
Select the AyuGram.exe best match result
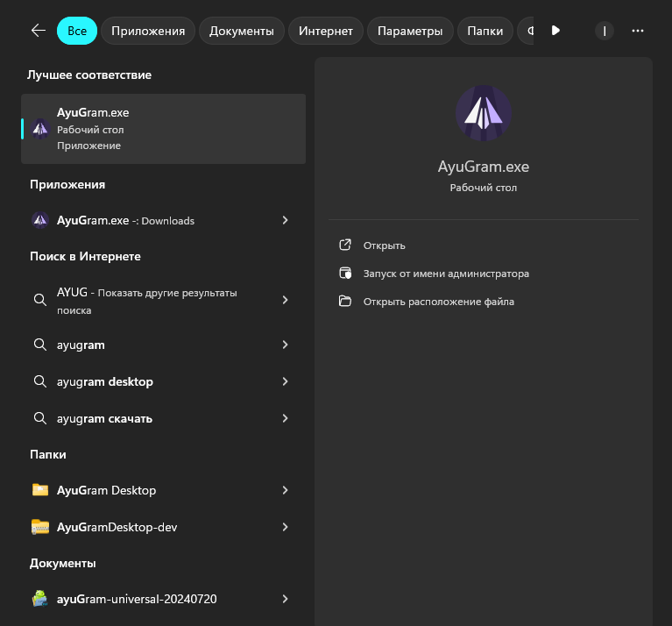163,129
